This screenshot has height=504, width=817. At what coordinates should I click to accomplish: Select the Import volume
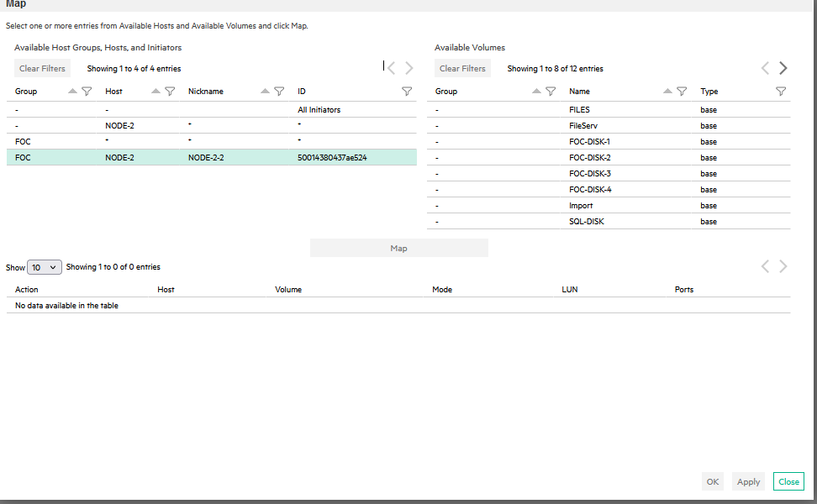click(609, 205)
